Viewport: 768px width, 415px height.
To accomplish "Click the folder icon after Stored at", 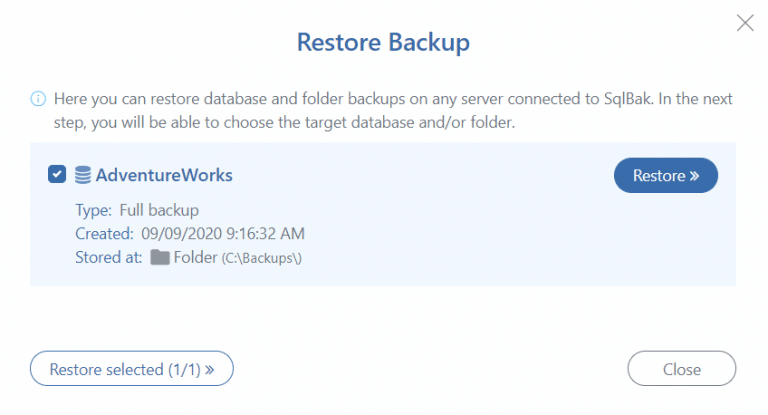I will [159, 257].
